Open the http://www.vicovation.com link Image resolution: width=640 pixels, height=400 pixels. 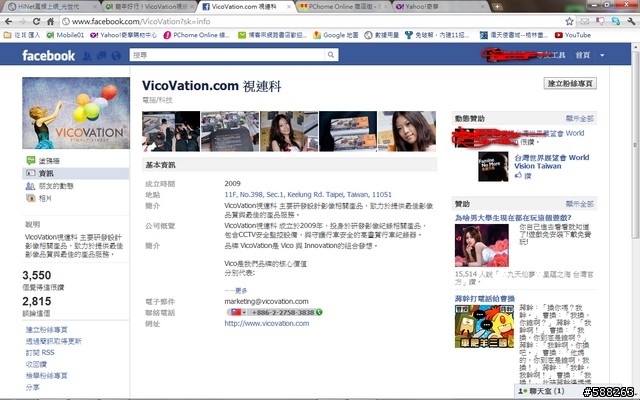[267, 323]
